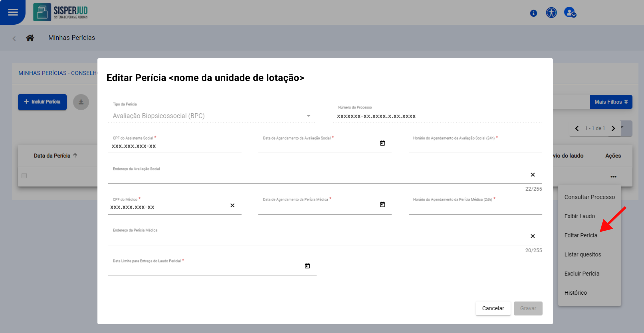This screenshot has width=644, height=333.
Task: Expand the Tipo da Perícia dropdown
Action: pos(308,116)
